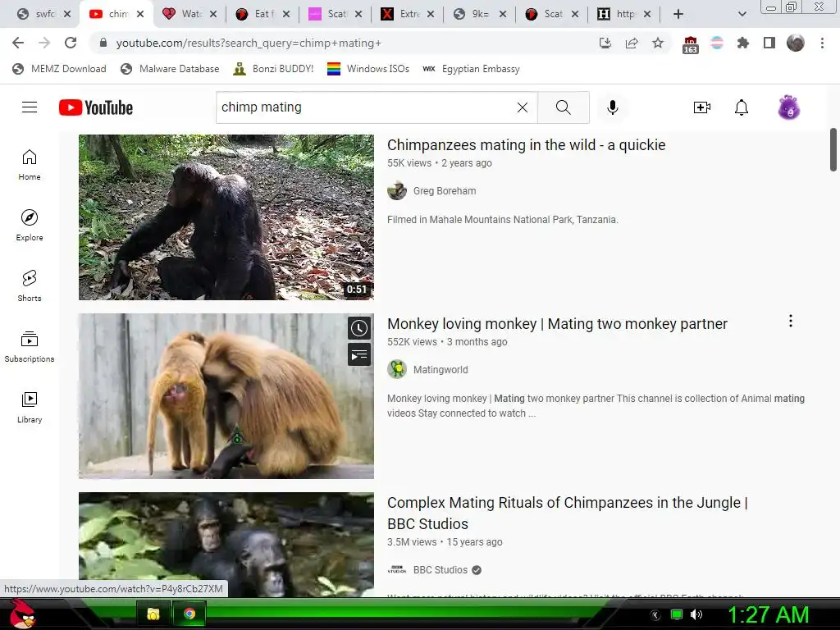Open Monkey loving monkey video title
The image size is (840, 630).
tap(557, 323)
